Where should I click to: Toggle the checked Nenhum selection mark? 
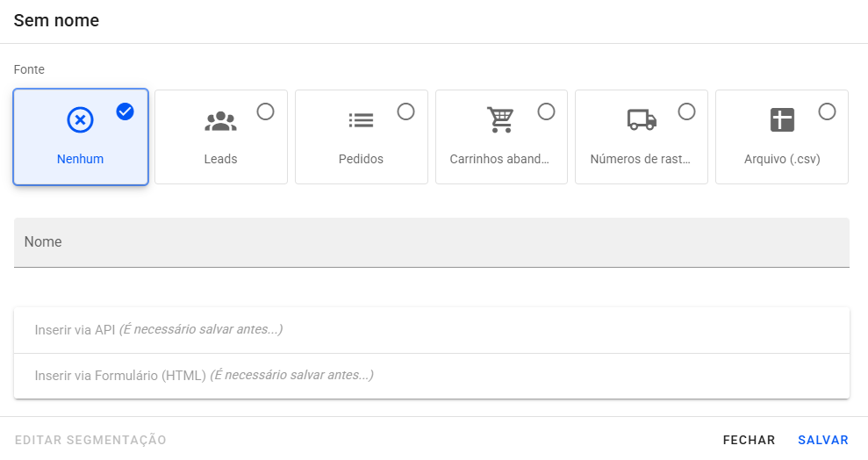[x=126, y=111]
